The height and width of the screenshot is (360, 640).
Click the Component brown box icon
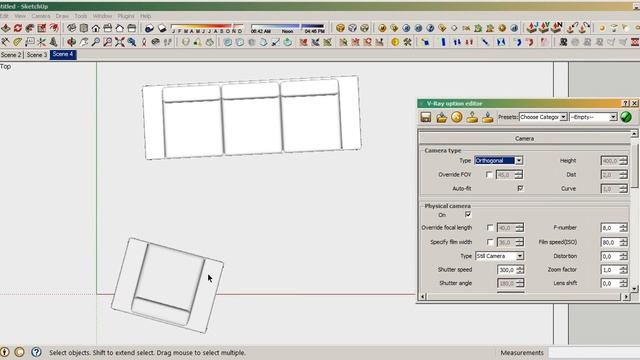point(340,28)
